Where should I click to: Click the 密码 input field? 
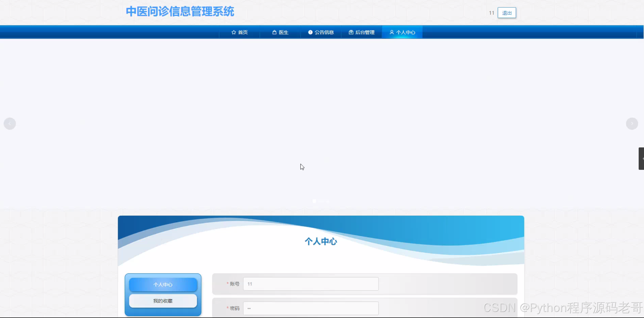click(311, 308)
